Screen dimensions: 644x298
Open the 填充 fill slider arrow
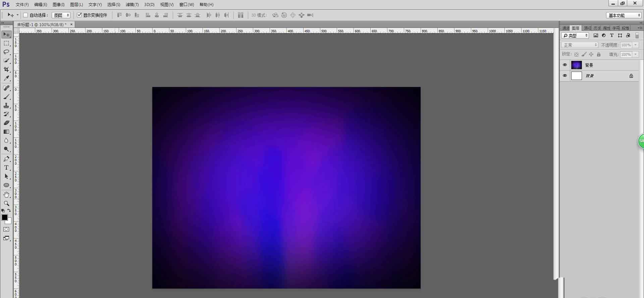(x=635, y=54)
